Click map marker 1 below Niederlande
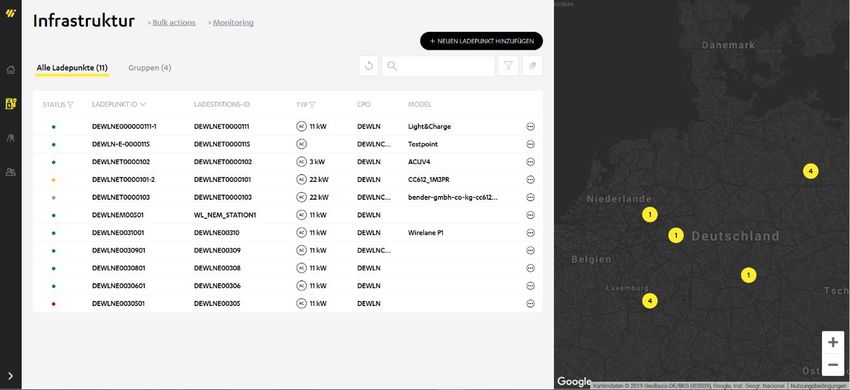Image resolution: width=850 pixels, height=390 pixels. [649, 214]
